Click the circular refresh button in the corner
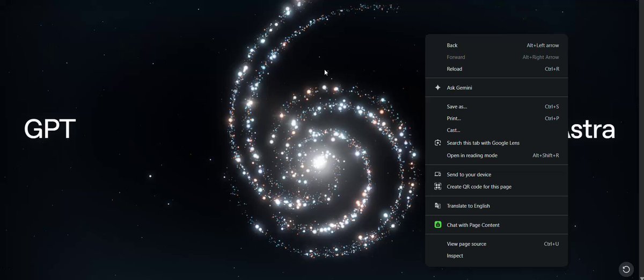The image size is (644, 280). 626,269
